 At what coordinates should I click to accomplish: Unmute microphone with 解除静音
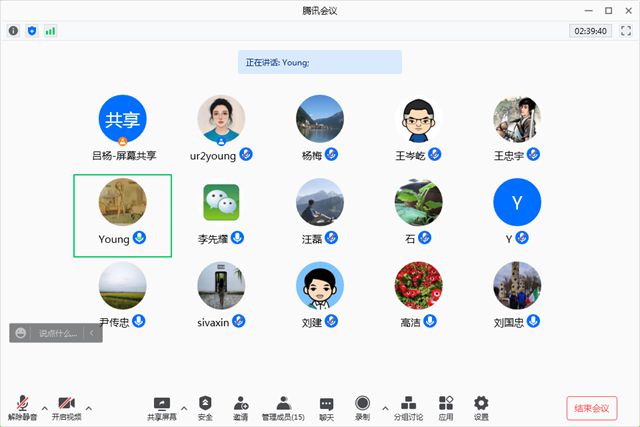[22, 406]
